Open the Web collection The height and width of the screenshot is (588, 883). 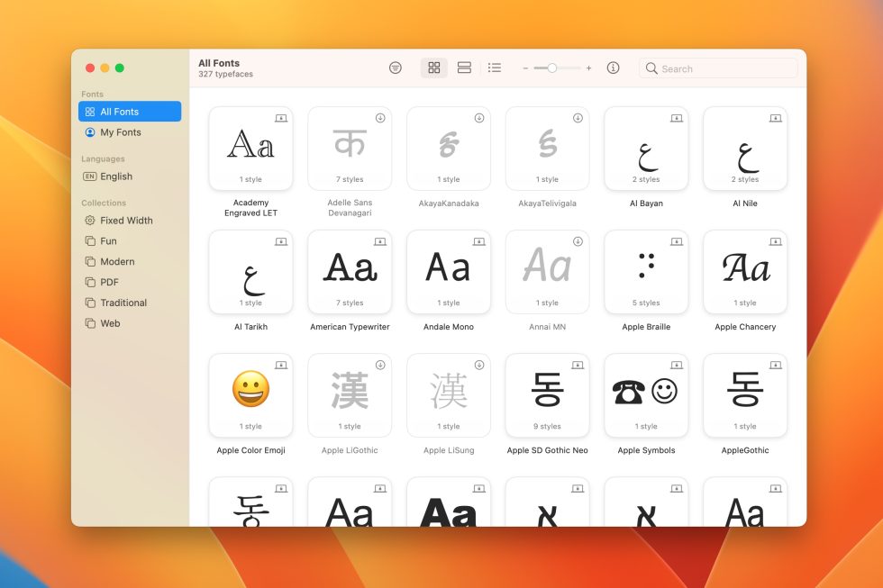click(x=130, y=323)
